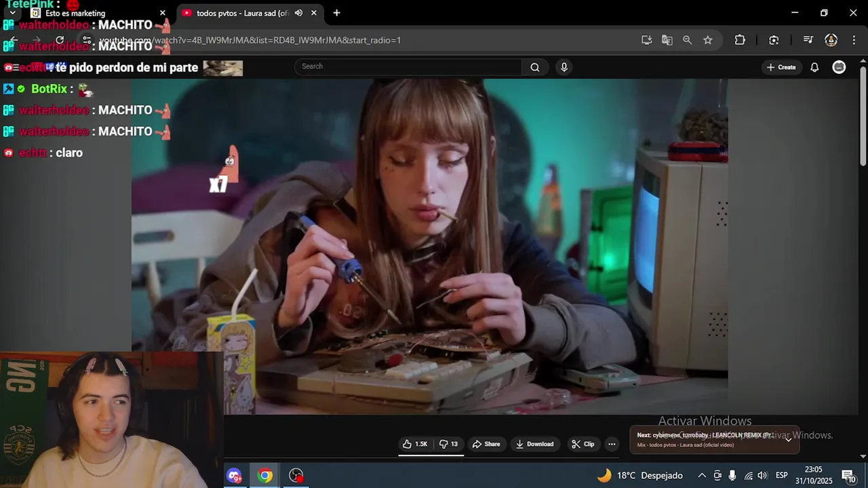Viewport: 868px width, 488px height.
Task: Change the ESP input language
Action: (x=782, y=476)
